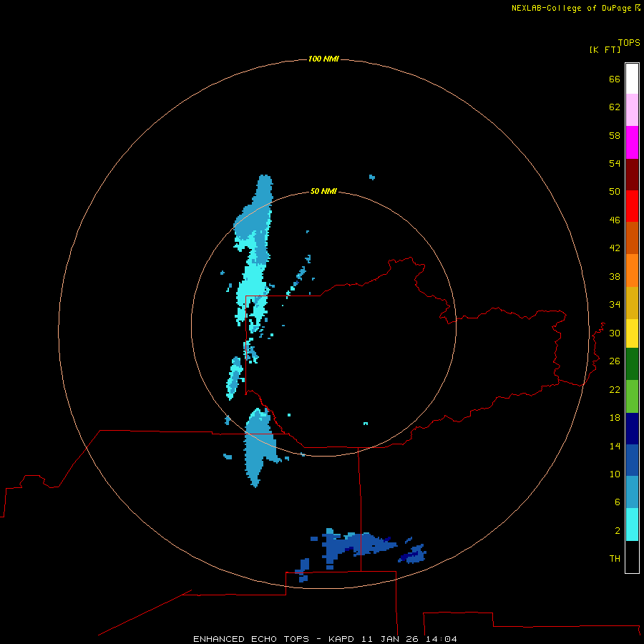This screenshot has width=644, height=644.
Task: Click the 14 legend value
Action: (615, 446)
